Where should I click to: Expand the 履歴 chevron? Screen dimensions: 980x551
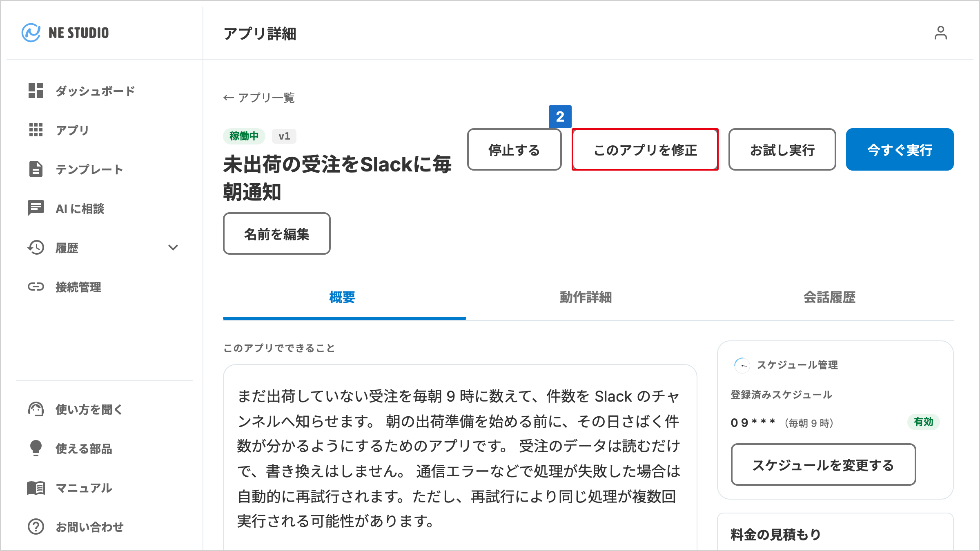(x=173, y=247)
